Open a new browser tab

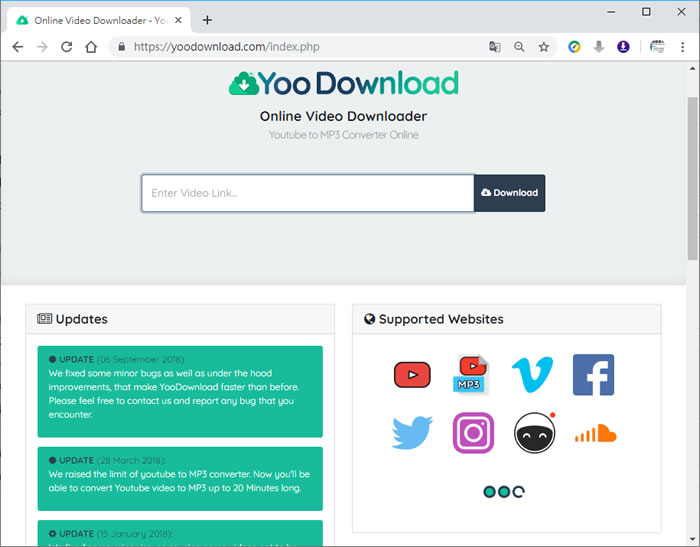207,20
